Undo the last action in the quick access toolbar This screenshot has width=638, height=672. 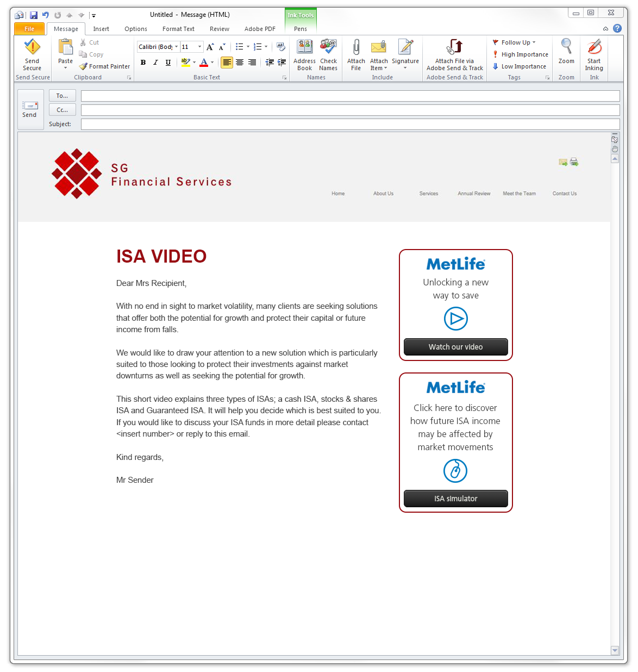(x=46, y=15)
